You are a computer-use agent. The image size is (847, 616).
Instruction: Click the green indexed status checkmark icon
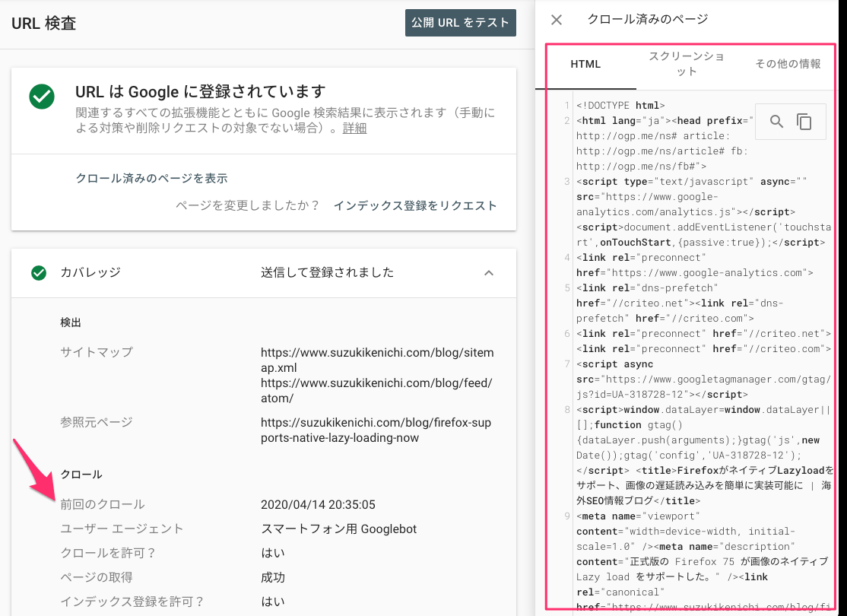[x=42, y=96]
